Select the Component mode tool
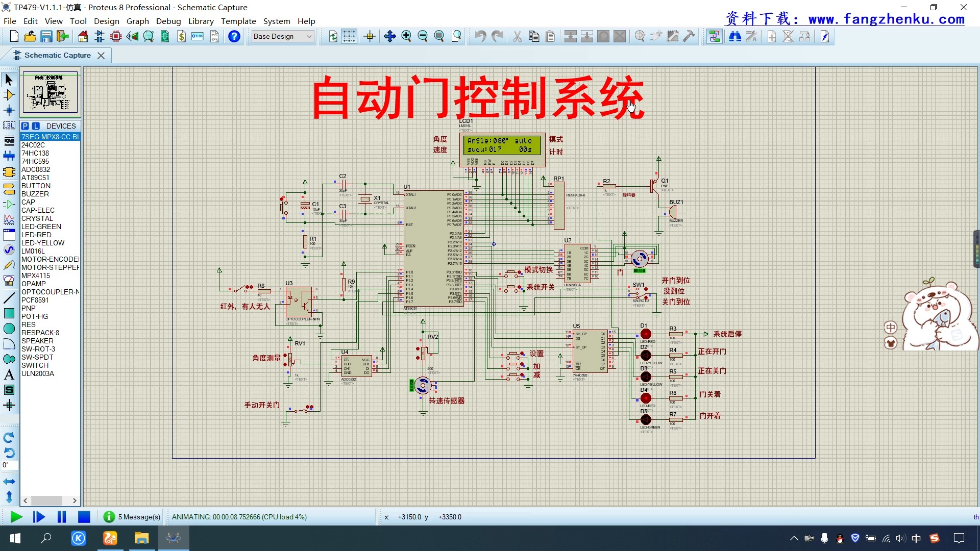Screen dimensions: 980x551 point(9,95)
